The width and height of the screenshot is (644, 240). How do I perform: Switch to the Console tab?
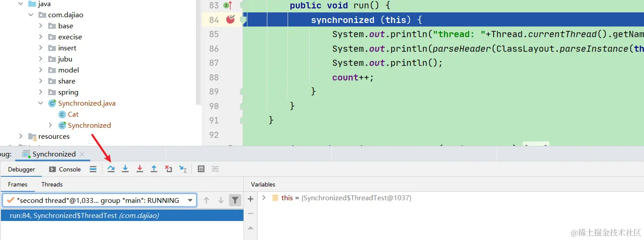(x=65, y=169)
